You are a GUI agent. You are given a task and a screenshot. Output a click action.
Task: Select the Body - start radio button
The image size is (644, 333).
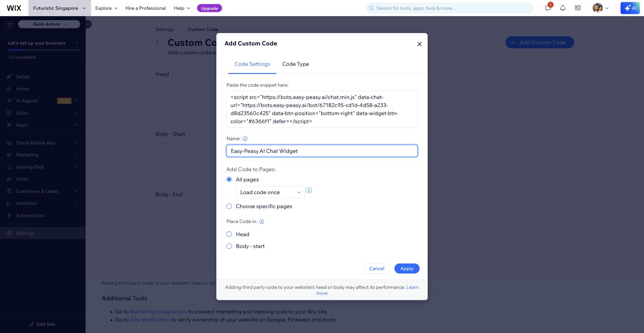point(229,246)
